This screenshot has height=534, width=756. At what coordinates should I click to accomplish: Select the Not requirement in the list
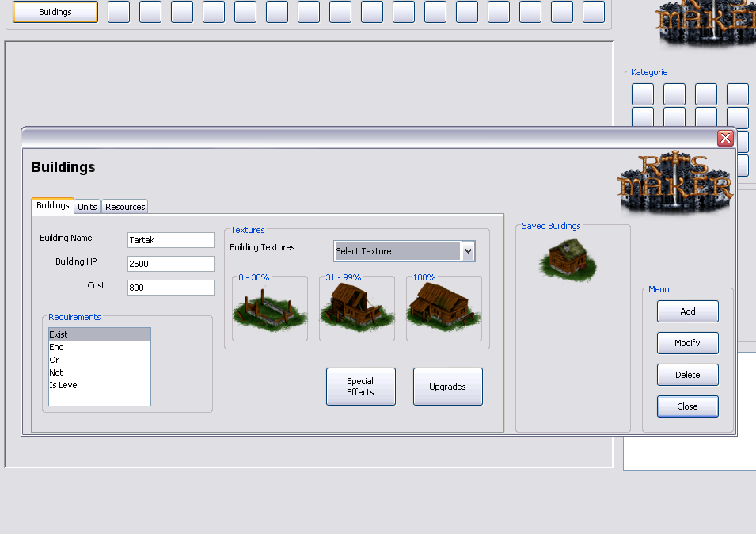point(99,372)
